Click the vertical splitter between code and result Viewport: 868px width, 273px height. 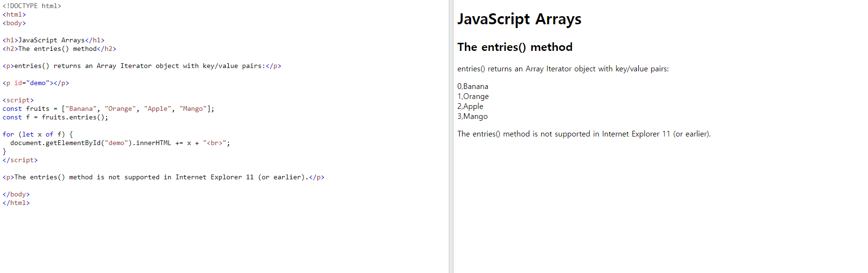click(x=451, y=136)
